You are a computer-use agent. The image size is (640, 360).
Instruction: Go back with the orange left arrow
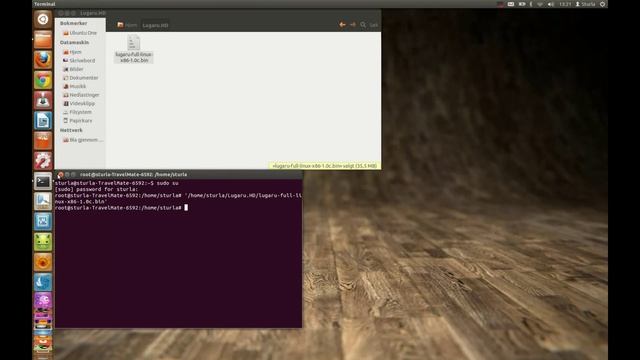pyautogui.click(x=342, y=25)
